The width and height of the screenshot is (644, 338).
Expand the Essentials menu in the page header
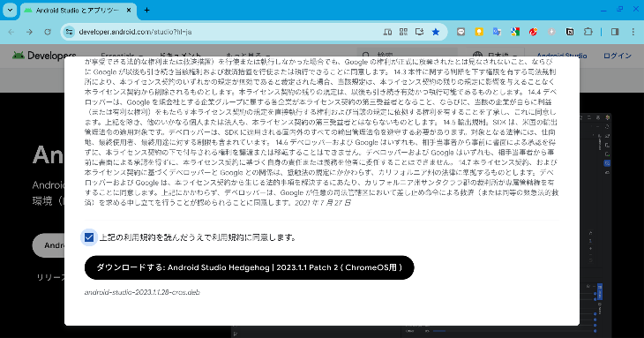(x=122, y=56)
